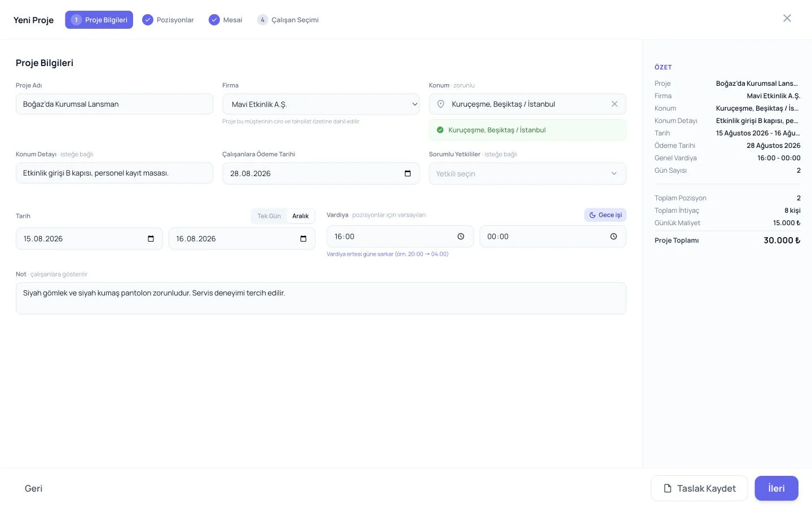Click summary Ödeme Tarihi 28 Ağustos 2026
Screen dimensions: 812x508
pyautogui.click(x=774, y=146)
